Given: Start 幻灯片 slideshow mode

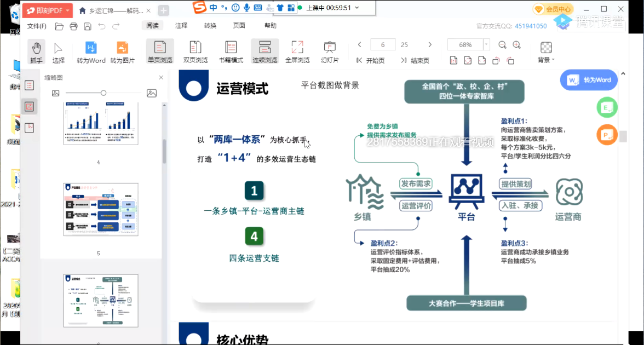Looking at the screenshot, I should point(330,52).
